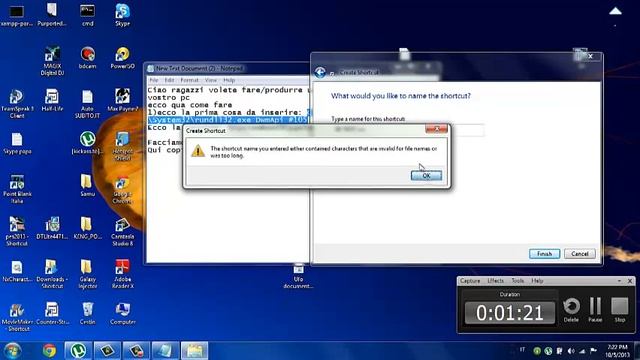
Task: Select the Hotspot Shield desktop icon
Action: pos(122,146)
